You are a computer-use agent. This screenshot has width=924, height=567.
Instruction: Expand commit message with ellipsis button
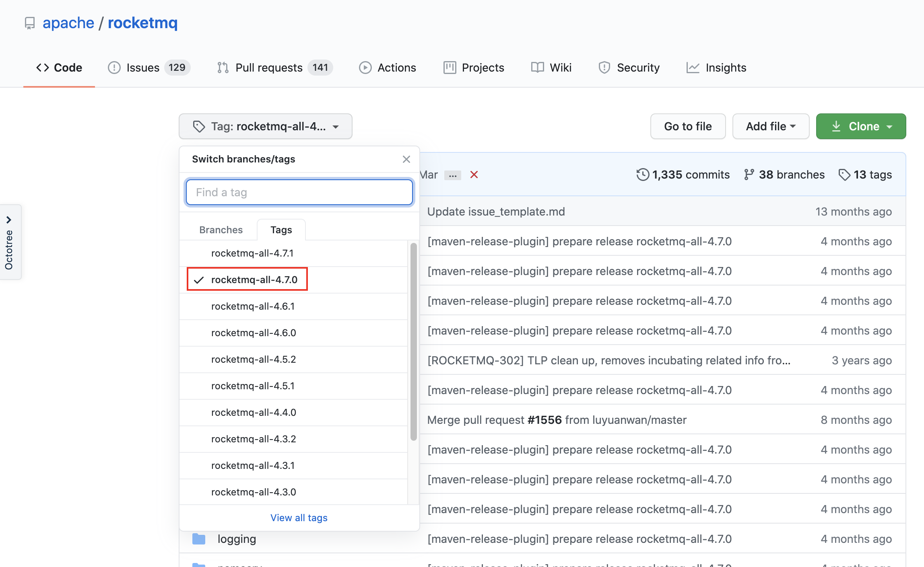coord(453,175)
